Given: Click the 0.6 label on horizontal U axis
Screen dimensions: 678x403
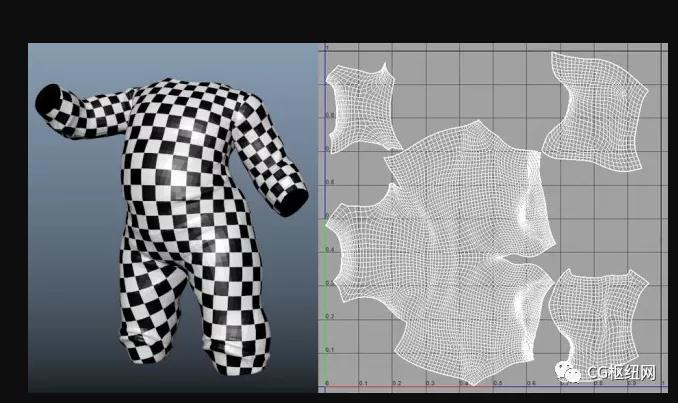Looking at the screenshot, I should pyautogui.click(x=530, y=384).
